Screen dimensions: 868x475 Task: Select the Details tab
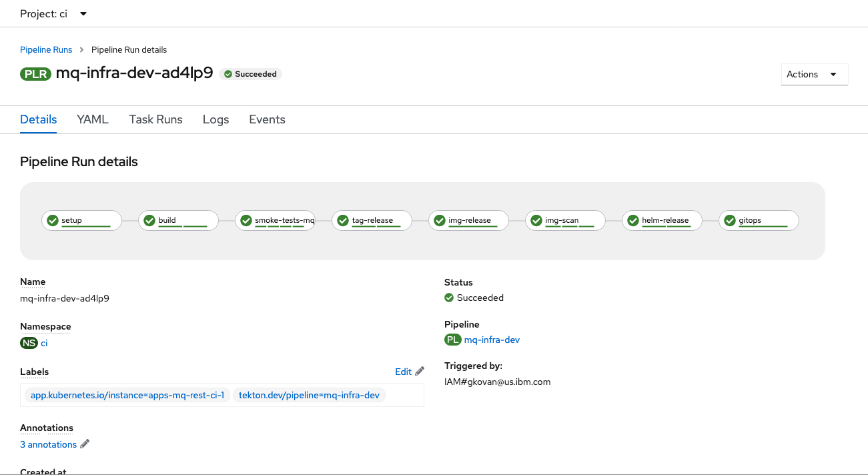click(39, 119)
